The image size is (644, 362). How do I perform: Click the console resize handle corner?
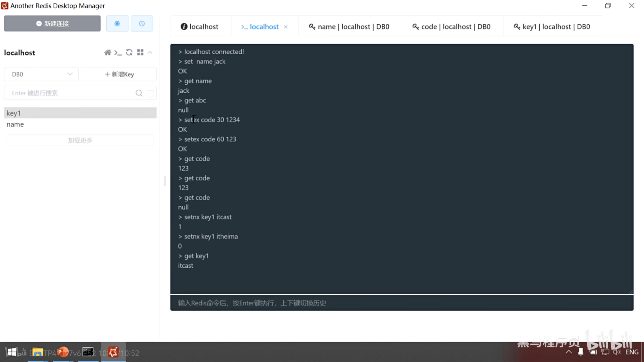click(631, 291)
